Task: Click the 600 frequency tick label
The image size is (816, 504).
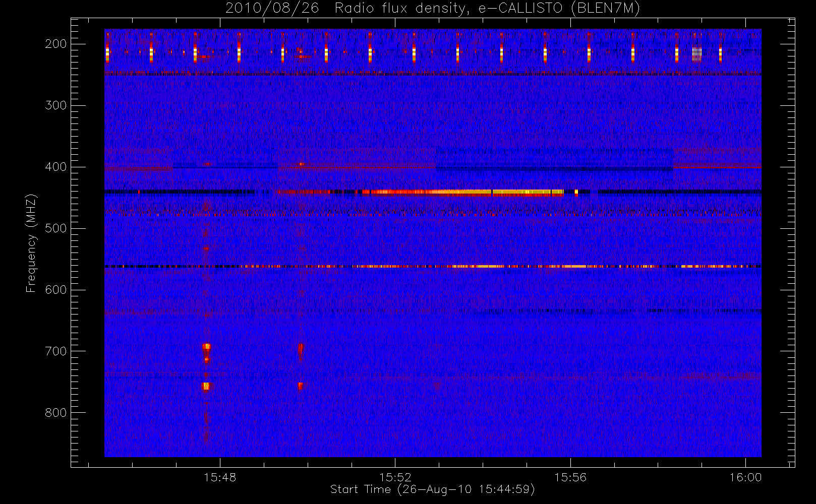Action: pos(56,290)
